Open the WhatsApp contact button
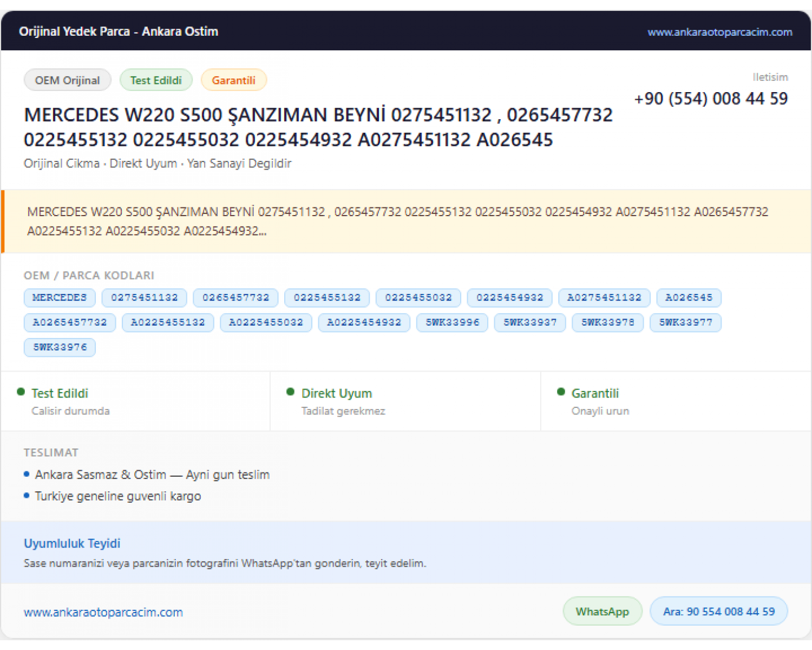 pyautogui.click(x=603, y=611)
